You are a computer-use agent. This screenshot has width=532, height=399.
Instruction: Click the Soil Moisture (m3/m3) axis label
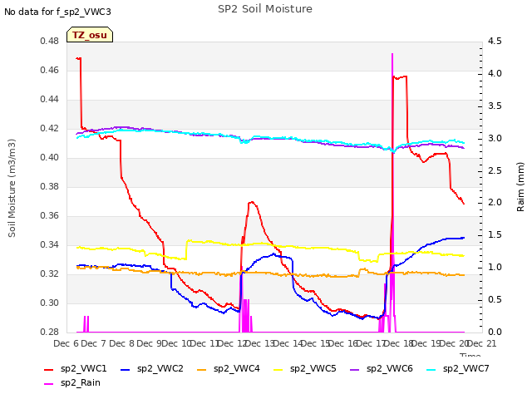tap(12, 188)
